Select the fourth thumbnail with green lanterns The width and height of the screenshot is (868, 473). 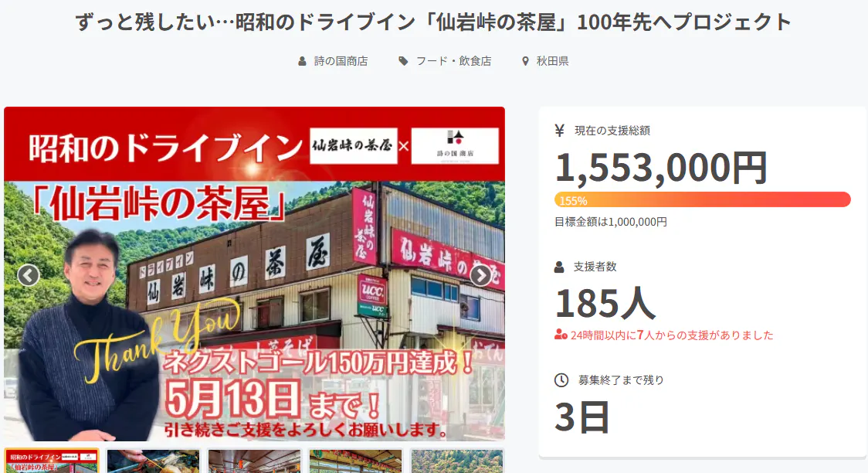pos(355,461)
